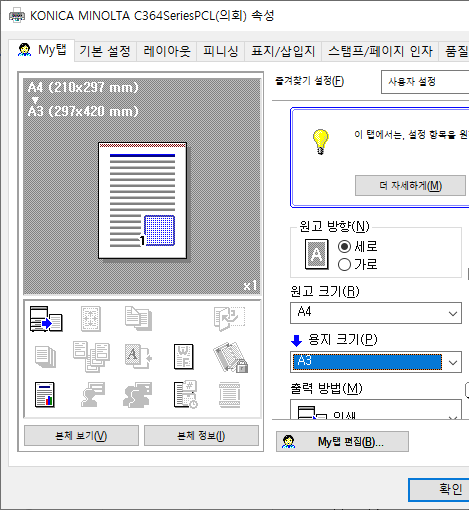
Task: Click the W/F watermark page icon
Action: point(184,357)
